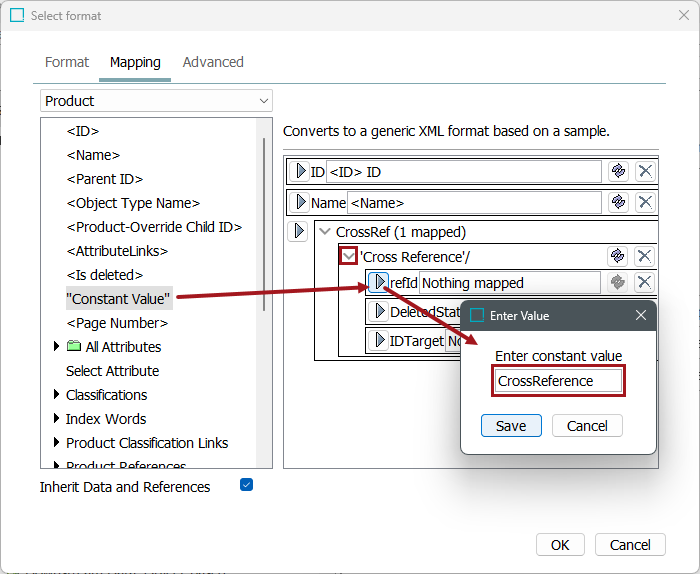The image size is (700, 574).
Task: Click the map arrow button beside Name
Action: coord(298,203)
